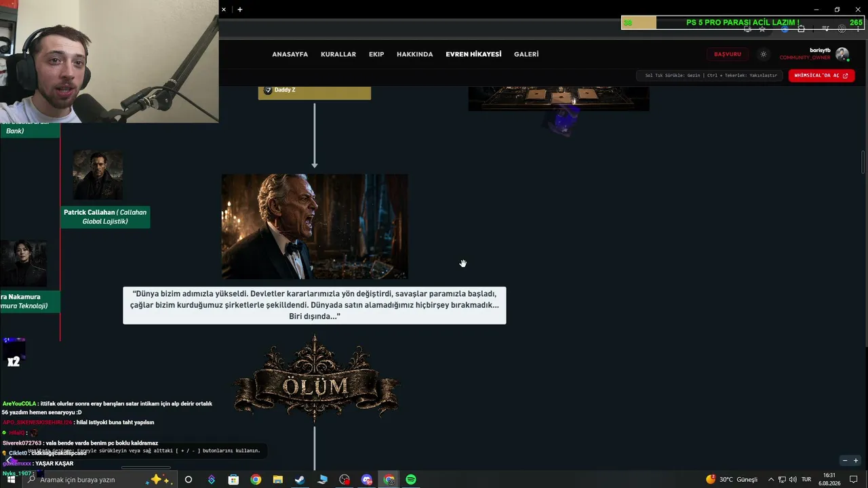Click the quote text box "Dünya bizim adımızla yükseldi"

[315, 305]
